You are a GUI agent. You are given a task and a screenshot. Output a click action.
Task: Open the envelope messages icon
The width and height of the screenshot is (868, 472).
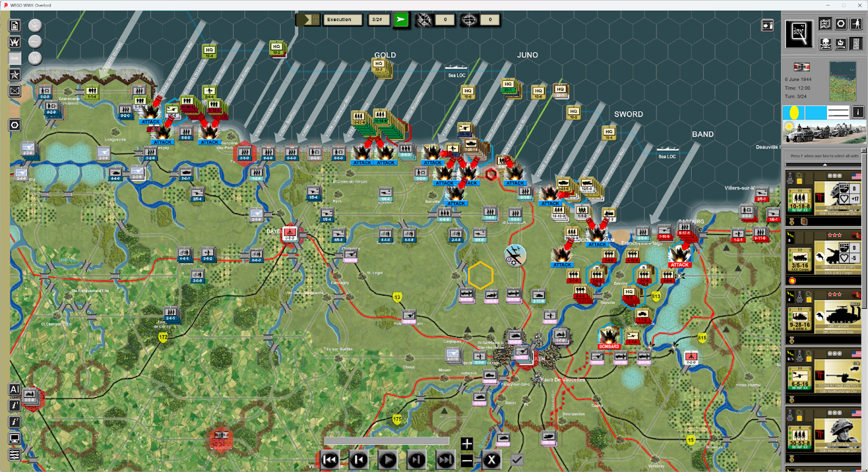tap(15, 91)
